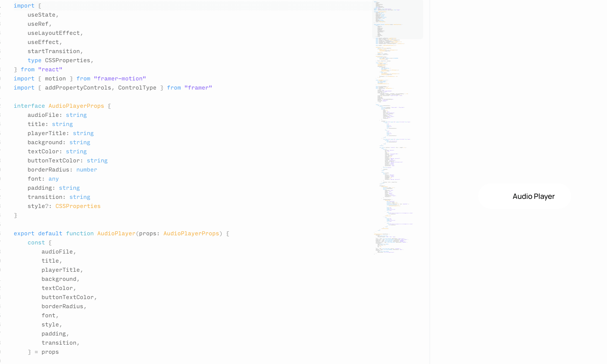
Task: Click the AudioPlayerProps interface name declaration
Action: (76, 106)
